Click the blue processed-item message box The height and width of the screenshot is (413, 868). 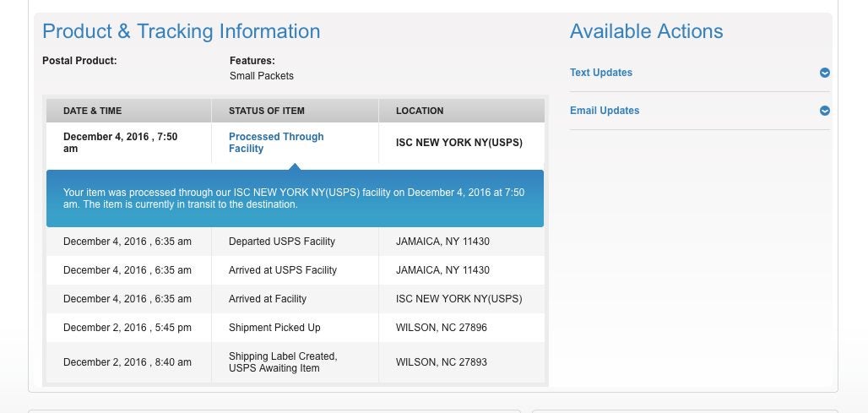coord(295,198)
